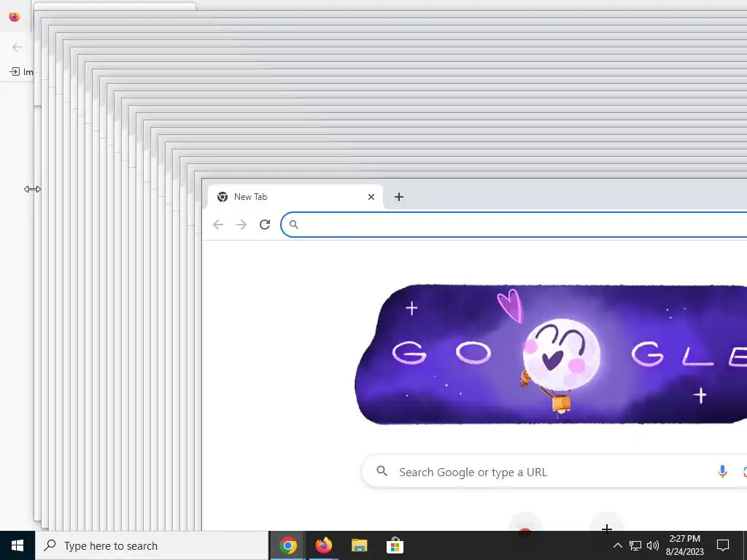This screenshot has width=747, height=560.
Task: Open the clock showing 2:27 PM
Action: pyautogui.click(x=684, y=545)
